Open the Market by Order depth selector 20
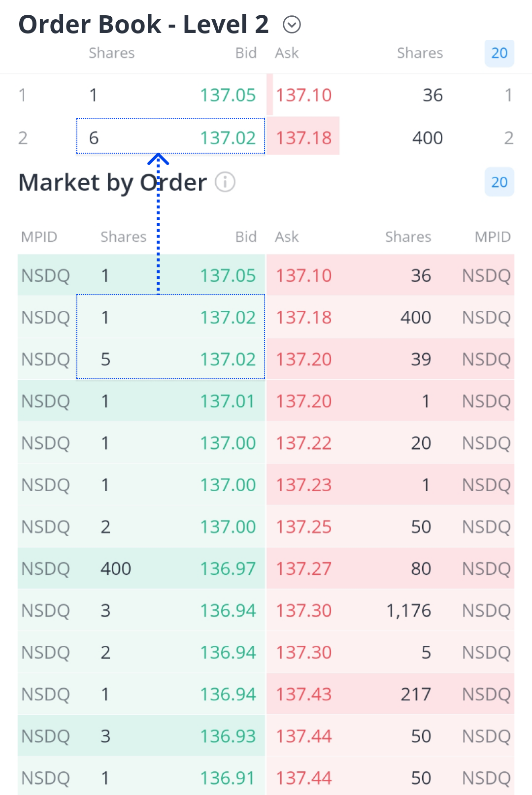Viewport: 532px width, 795px height. [x=499, y=182]
